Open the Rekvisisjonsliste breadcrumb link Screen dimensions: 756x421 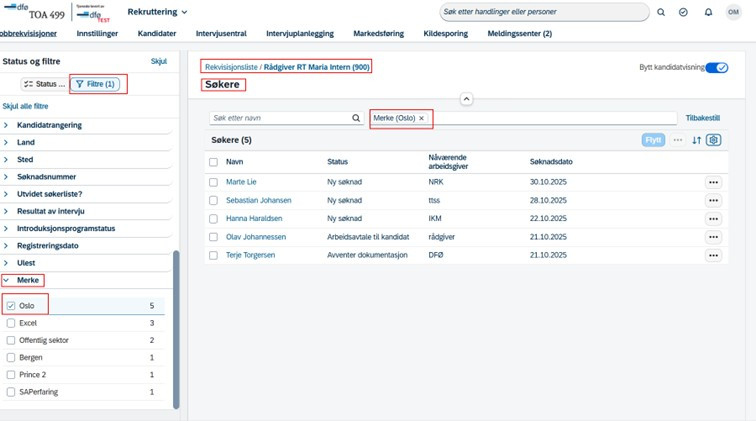(231, 67)
